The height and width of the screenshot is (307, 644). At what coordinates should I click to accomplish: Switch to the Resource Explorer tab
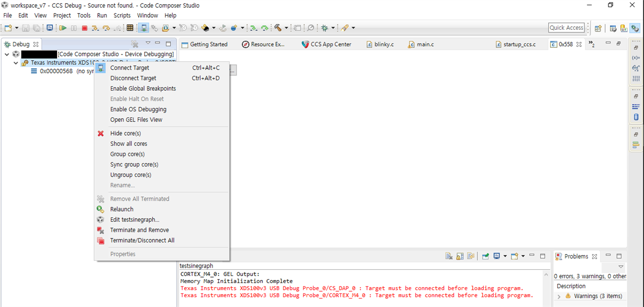click(x=263, y=45)
